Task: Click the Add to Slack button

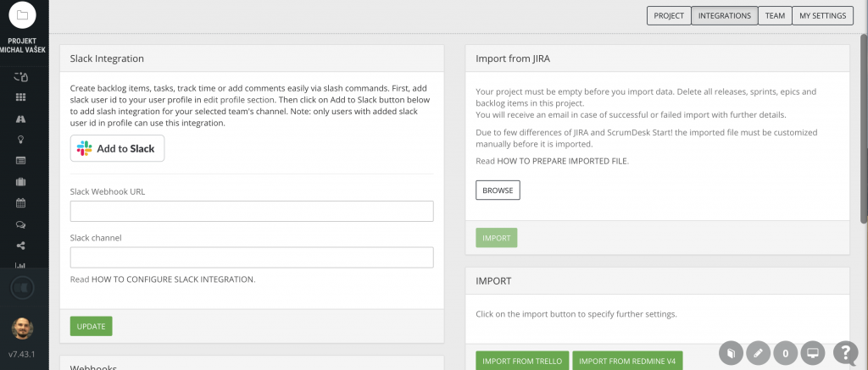Action: tap(117, 148)
